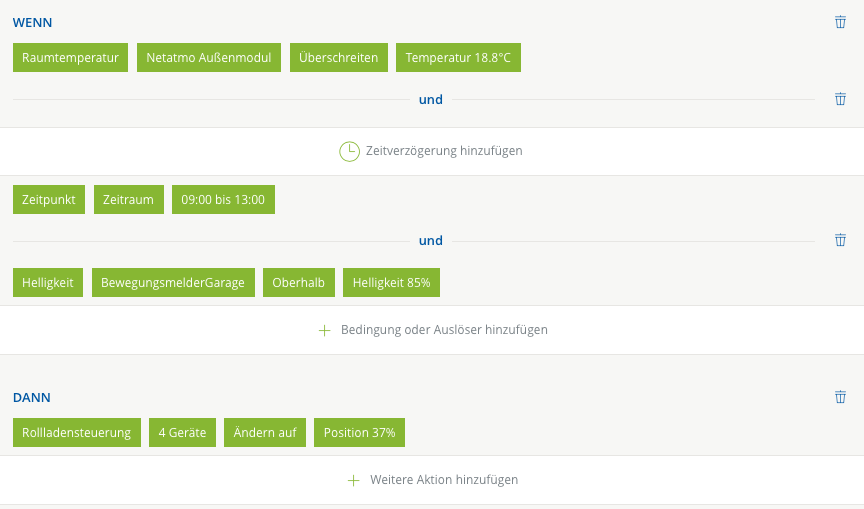
Task: Select 'Weitere Aktion hinzufügen' link
Action: [x=444, y=480]
